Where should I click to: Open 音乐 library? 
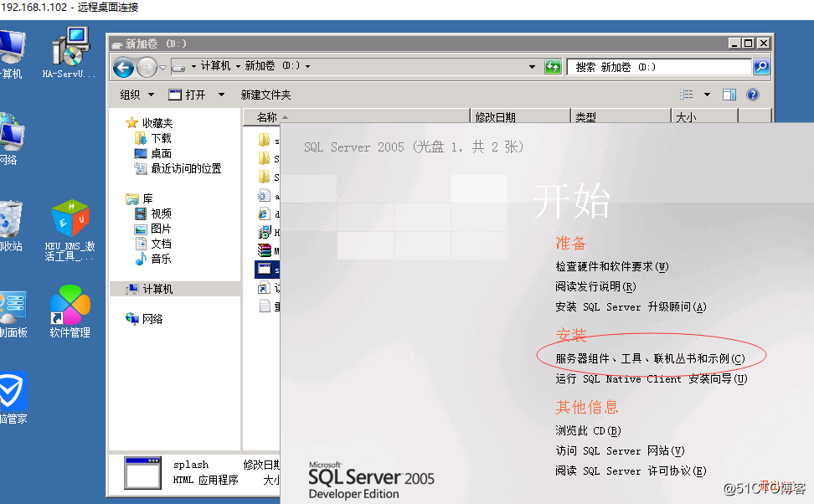point(153,259)
